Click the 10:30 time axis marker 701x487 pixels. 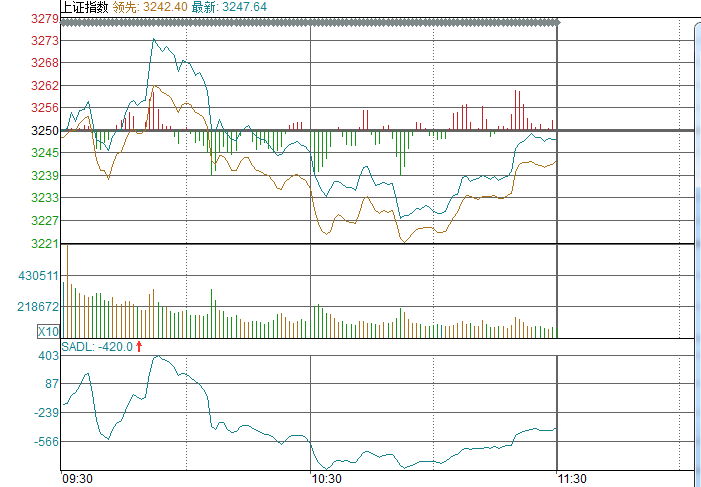(x=327, y=479)
